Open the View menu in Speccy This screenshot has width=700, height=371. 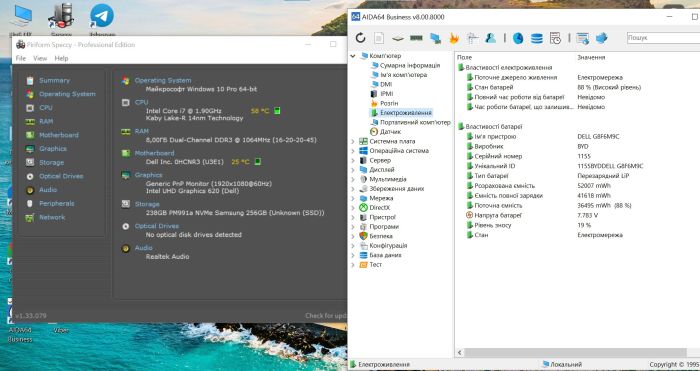click(x=40, y=58)
